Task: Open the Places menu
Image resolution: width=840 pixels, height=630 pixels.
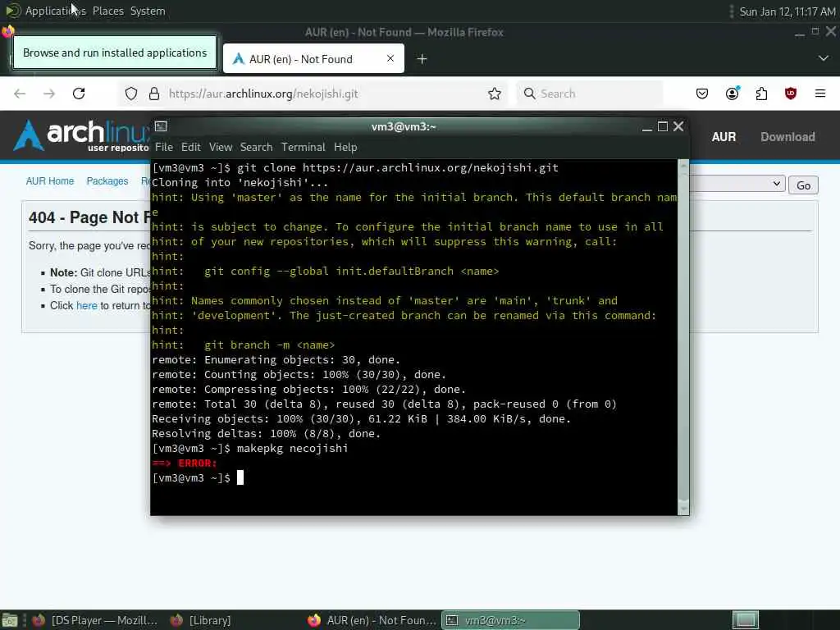Action: (x=107, y=11)
